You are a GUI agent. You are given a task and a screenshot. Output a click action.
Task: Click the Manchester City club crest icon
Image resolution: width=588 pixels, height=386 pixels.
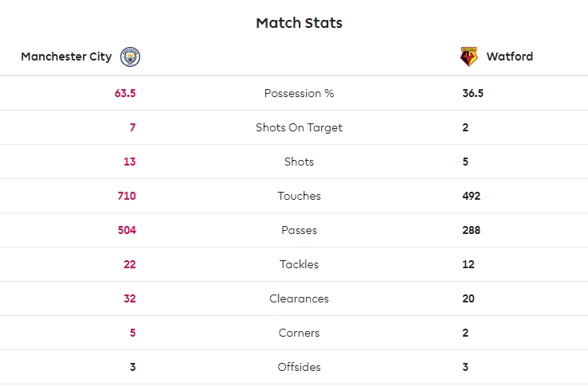coord(130,57)
